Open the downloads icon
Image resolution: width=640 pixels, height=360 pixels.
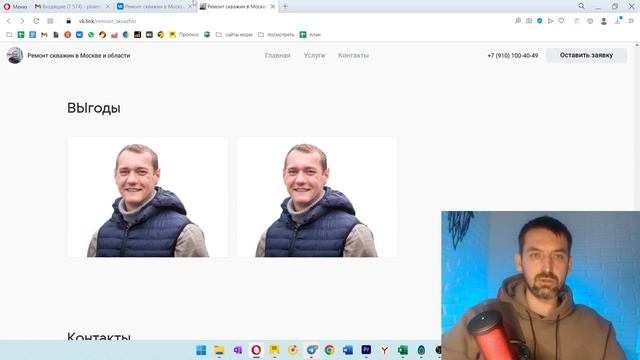click(618, 21)
